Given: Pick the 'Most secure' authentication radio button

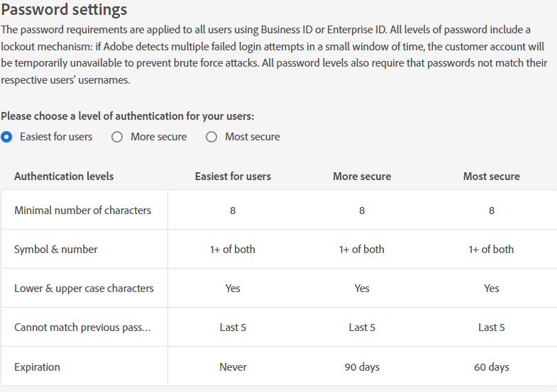Looking at the screenshot, I should point(211,137).
